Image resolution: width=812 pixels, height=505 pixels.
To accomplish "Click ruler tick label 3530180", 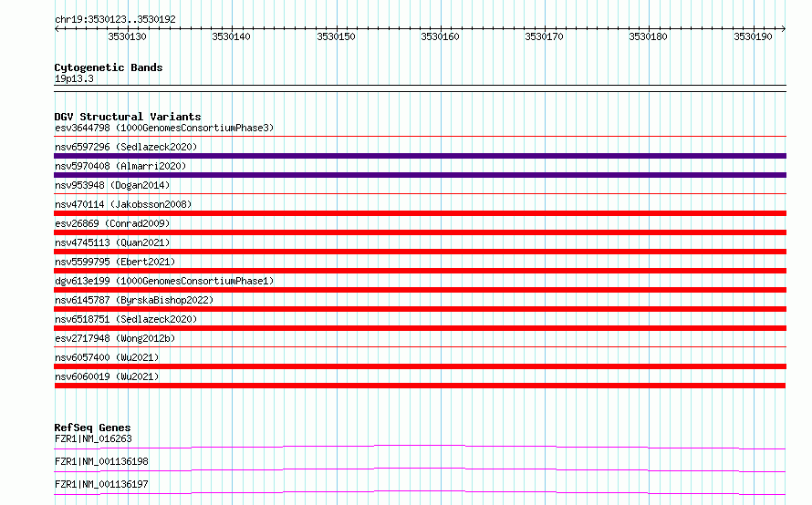I will 649,36.
